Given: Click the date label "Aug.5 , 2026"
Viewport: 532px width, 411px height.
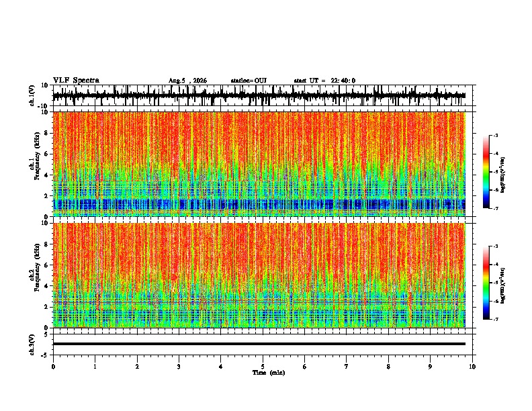Looking at the screenshot, I should click(187, 81).
